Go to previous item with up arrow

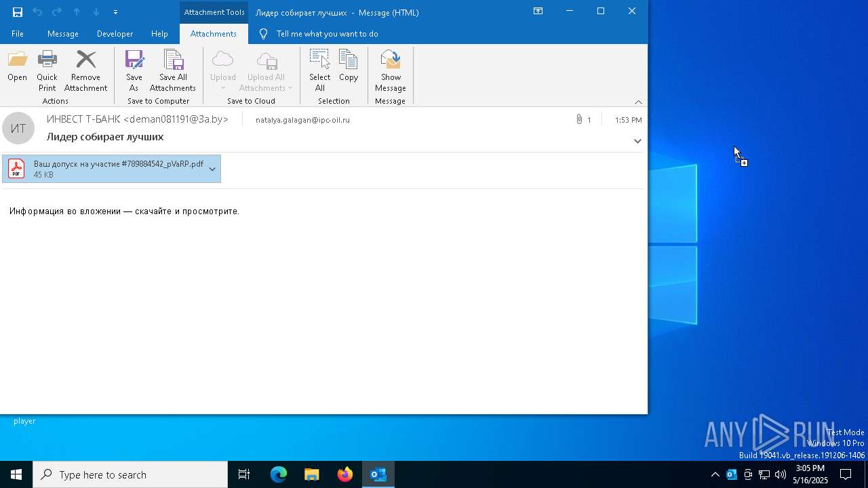[x=77, y=12]
